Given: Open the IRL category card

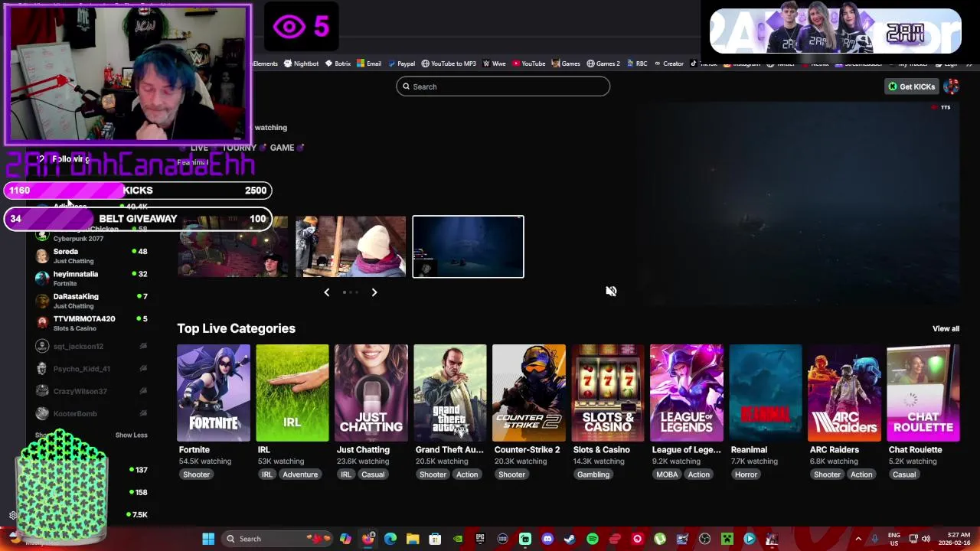Looking at the screenshot, I should [292, 393].
